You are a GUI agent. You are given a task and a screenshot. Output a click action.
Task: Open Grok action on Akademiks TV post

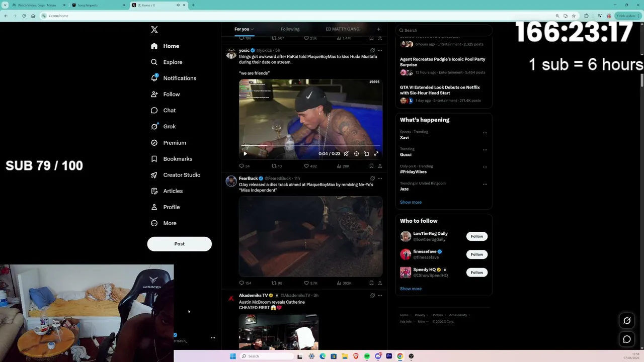pyautogui.click(x=372, y=295)
